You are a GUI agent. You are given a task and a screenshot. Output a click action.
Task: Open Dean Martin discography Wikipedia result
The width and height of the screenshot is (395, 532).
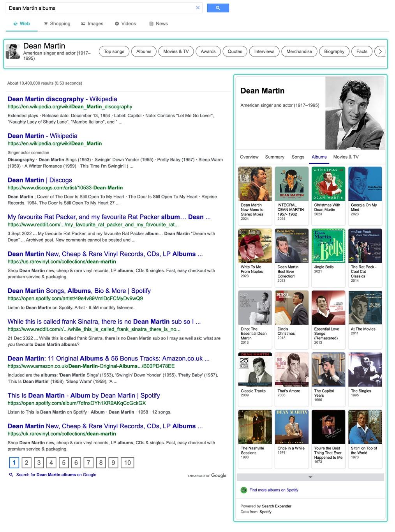tap(62, 99)
